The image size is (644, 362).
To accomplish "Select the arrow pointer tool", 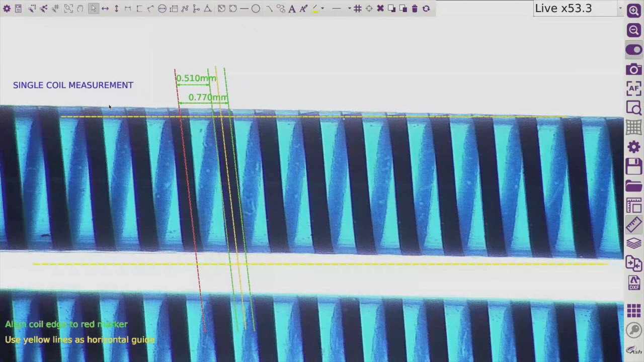I will click(x=93, y=9).
